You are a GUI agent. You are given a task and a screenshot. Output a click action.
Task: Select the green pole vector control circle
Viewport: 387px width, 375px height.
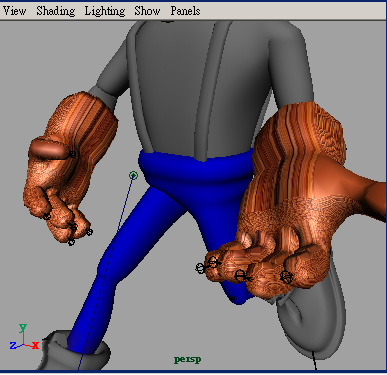pos(133,175)
